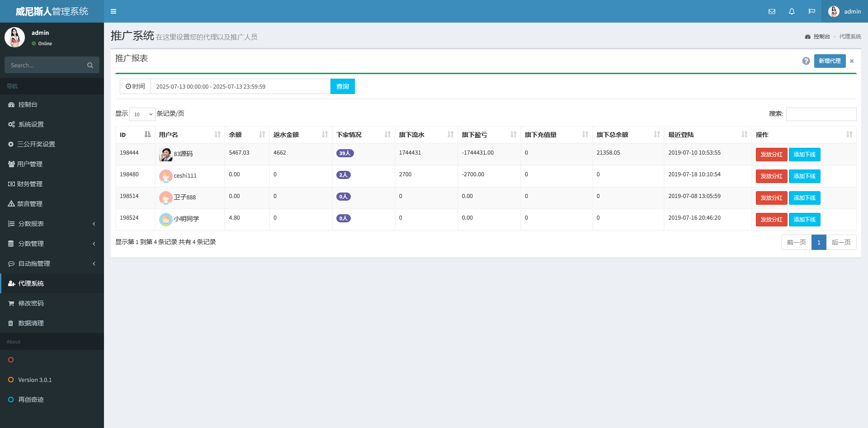
Task: Click the sidebar admin profile avatar
Action: [x=14, y=38]
